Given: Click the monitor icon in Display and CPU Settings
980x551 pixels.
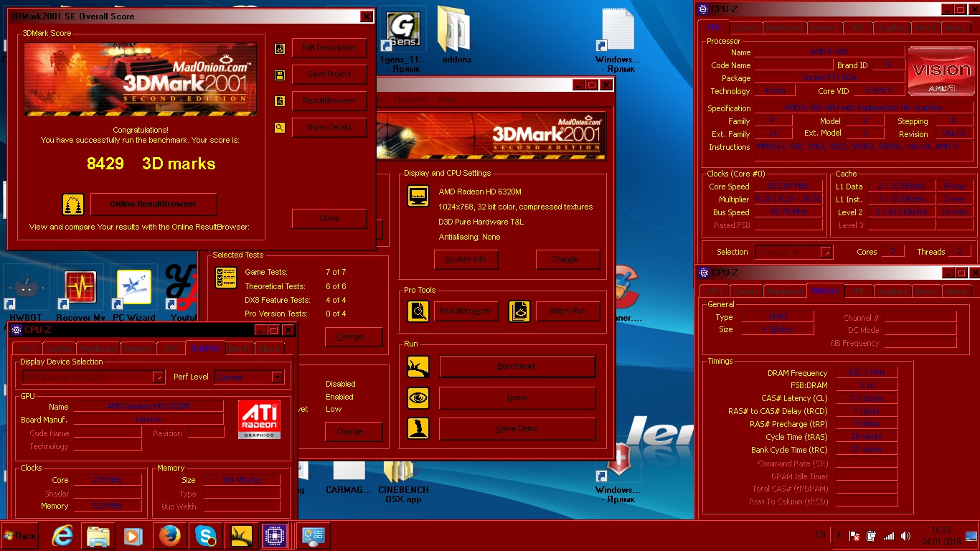Looking at the screenshot, I should 418,196.
